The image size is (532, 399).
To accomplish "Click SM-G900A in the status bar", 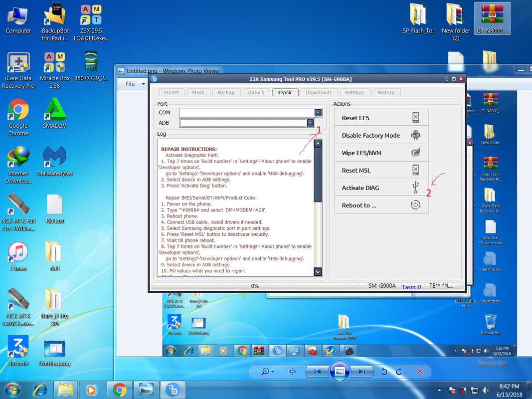I will coord(382,286).
